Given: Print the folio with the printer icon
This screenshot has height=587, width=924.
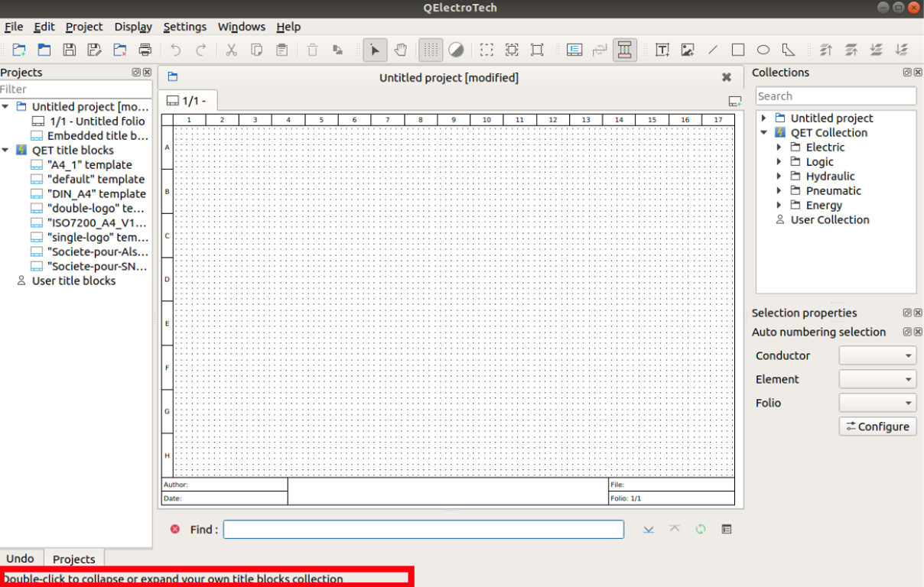Looking at the screenshot, I should [x=145, y=50].
